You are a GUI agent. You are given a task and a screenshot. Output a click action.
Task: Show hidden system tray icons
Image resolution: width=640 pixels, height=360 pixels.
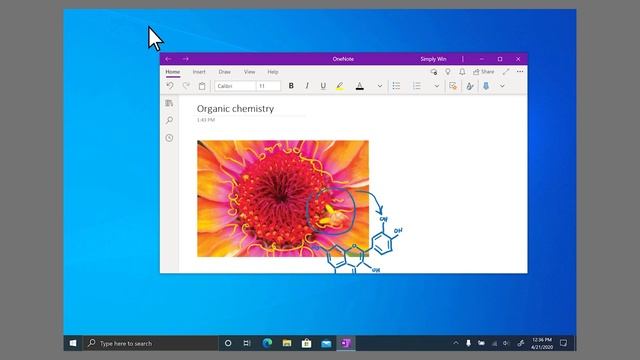pos(456,343)
